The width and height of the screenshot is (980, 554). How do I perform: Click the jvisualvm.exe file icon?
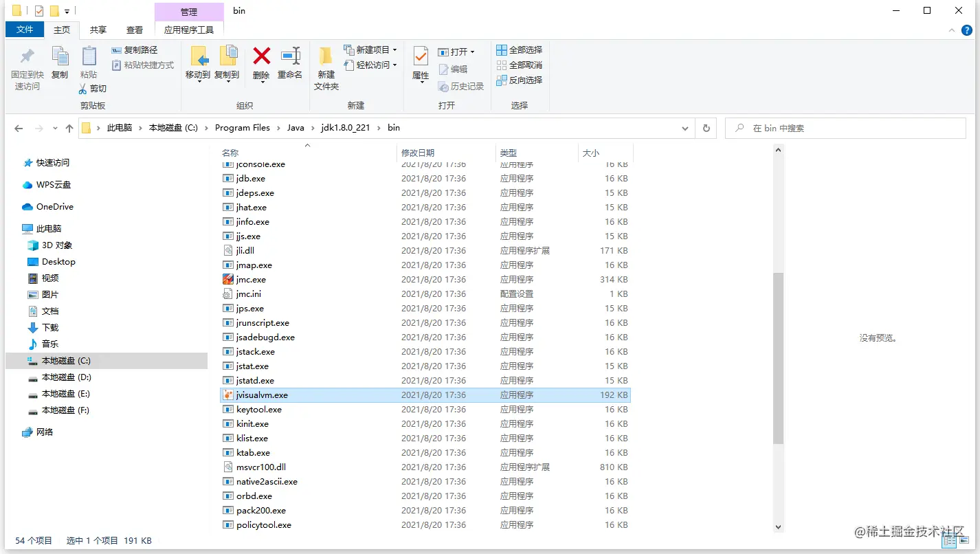point(228,395)
